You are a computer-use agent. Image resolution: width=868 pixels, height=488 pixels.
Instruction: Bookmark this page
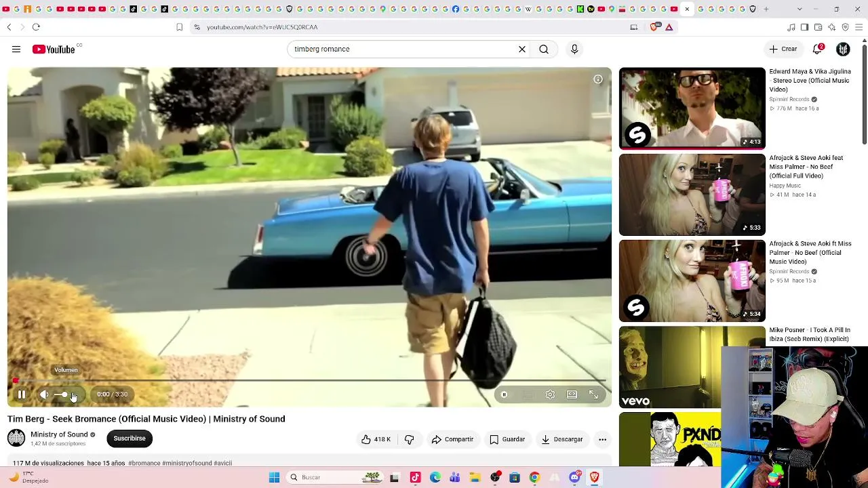coord(179,27)
